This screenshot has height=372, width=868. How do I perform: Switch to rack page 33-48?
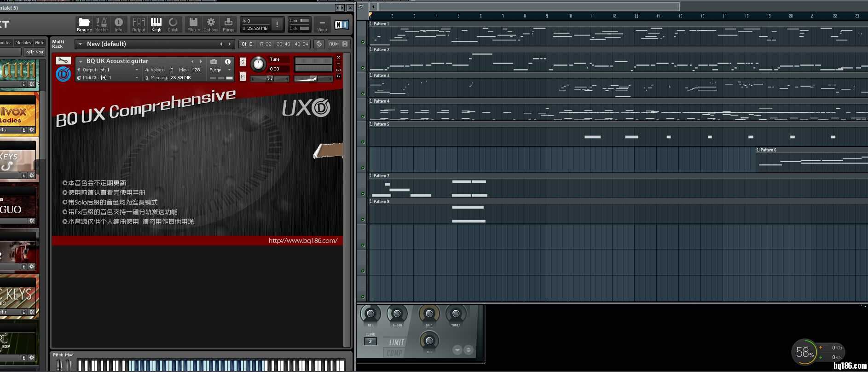[283, 44]
